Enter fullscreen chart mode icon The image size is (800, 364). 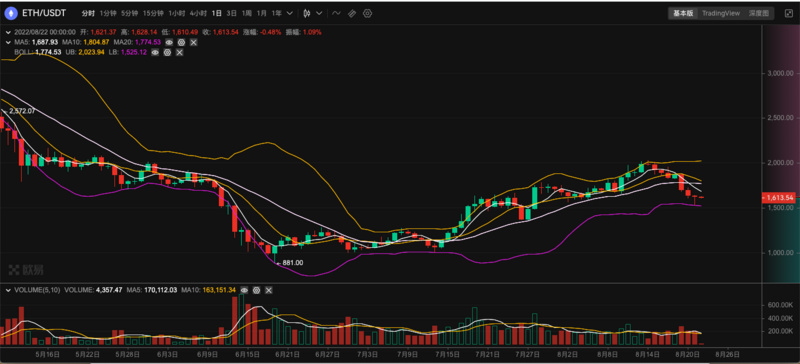[788, 13]
